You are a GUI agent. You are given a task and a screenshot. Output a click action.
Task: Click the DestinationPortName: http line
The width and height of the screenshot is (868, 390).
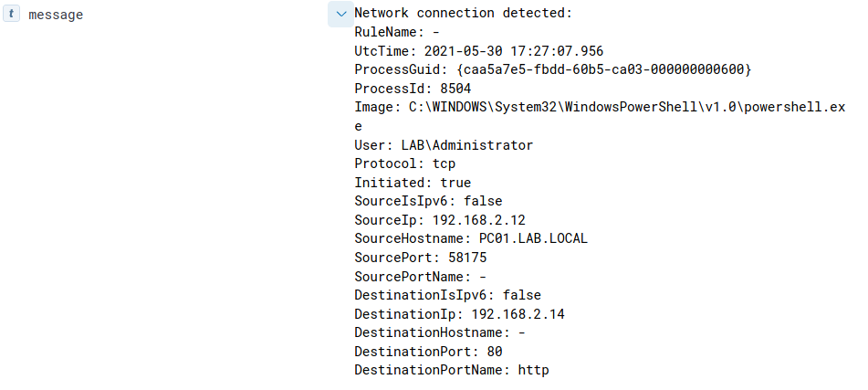coord(452,370)
